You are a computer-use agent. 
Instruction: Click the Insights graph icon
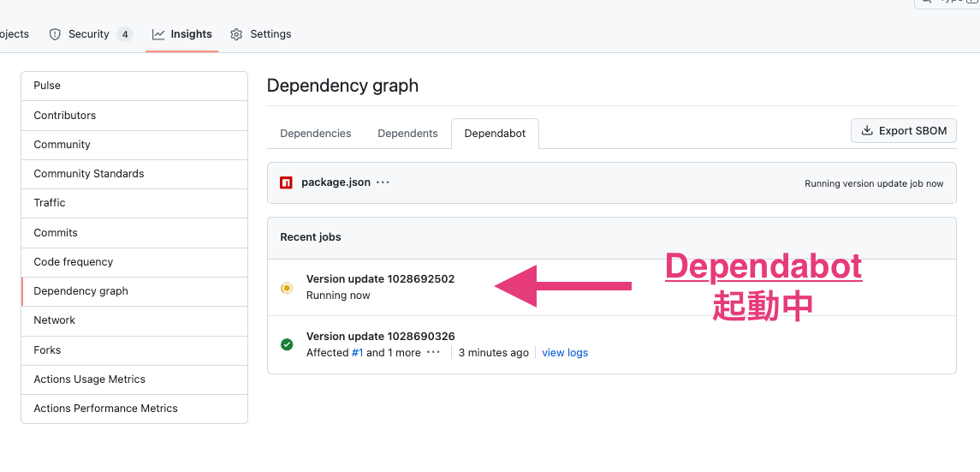click(x=158, y=34)
